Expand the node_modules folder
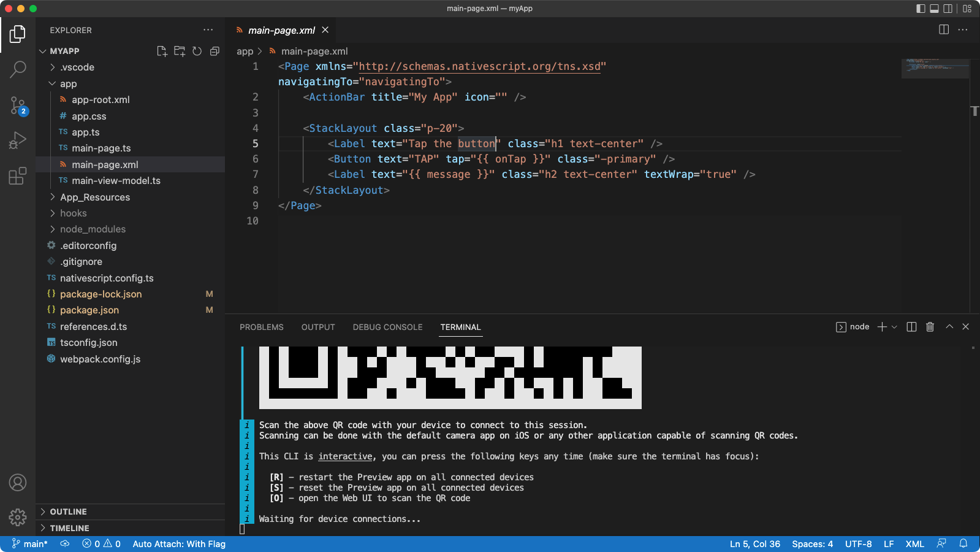 click(131, 229)
